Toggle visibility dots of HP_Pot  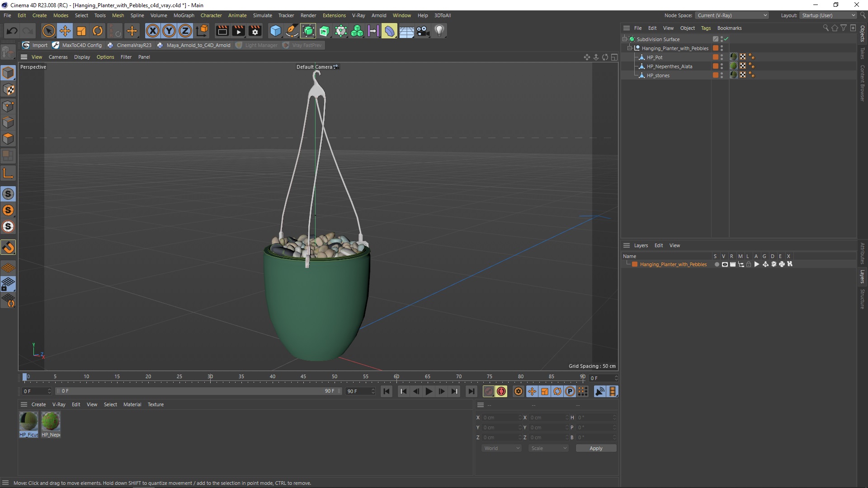pos(722,57)
